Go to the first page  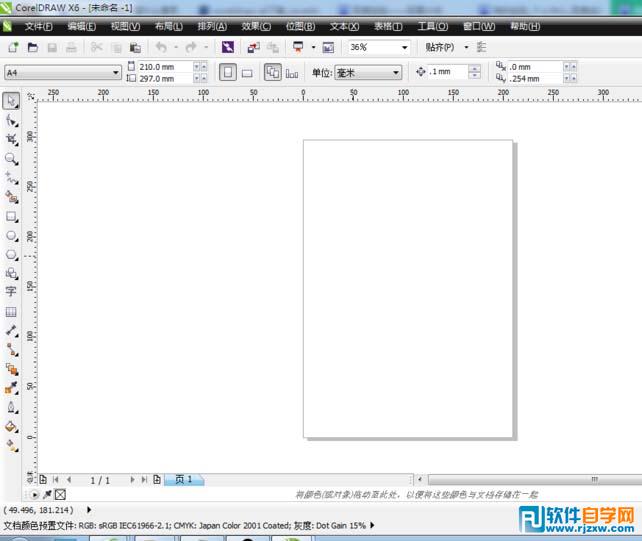(56, 479)
